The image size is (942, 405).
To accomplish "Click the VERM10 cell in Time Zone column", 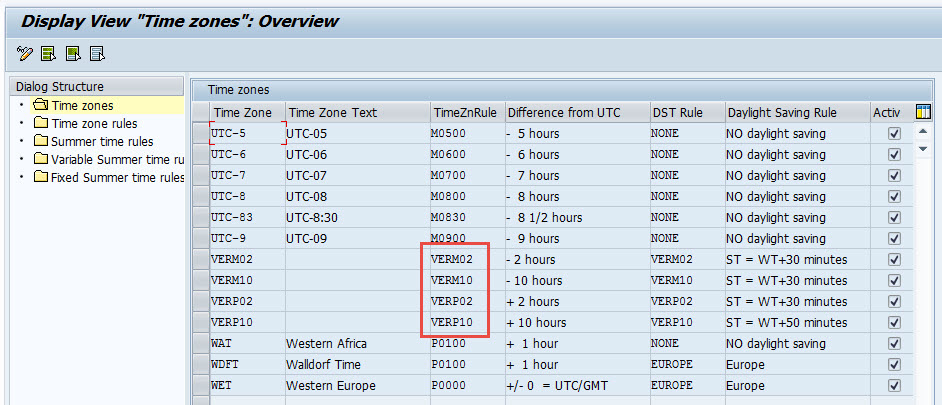I will (247, 281).
